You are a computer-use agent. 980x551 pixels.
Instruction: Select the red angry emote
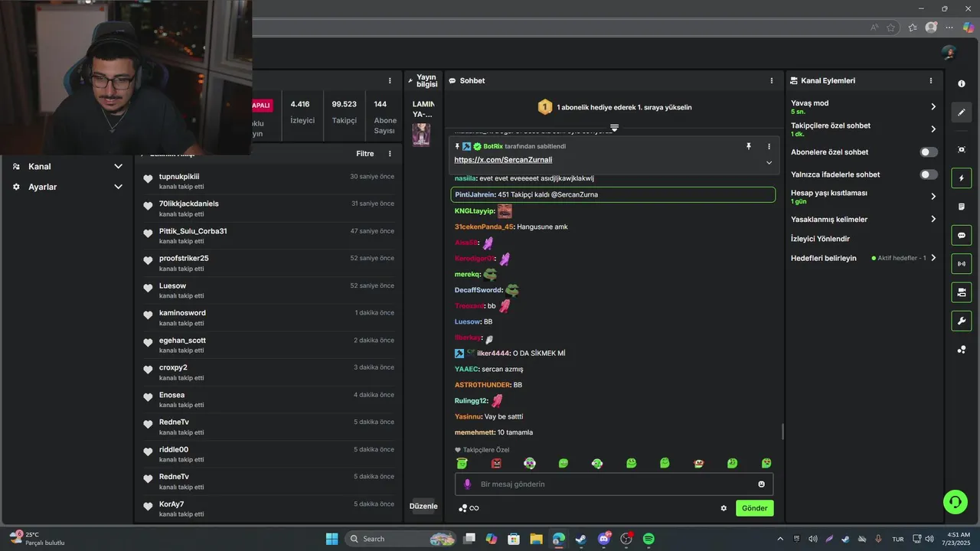click(x=496, y=464)
